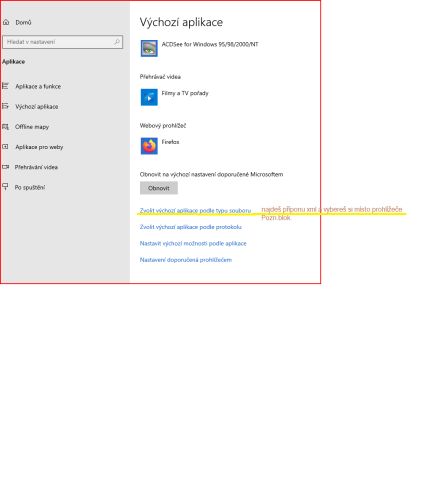Select the Výchozí aplikace sidebar icon
The width and height of the screenshot is (422, 500).
(x=5, y=106)
